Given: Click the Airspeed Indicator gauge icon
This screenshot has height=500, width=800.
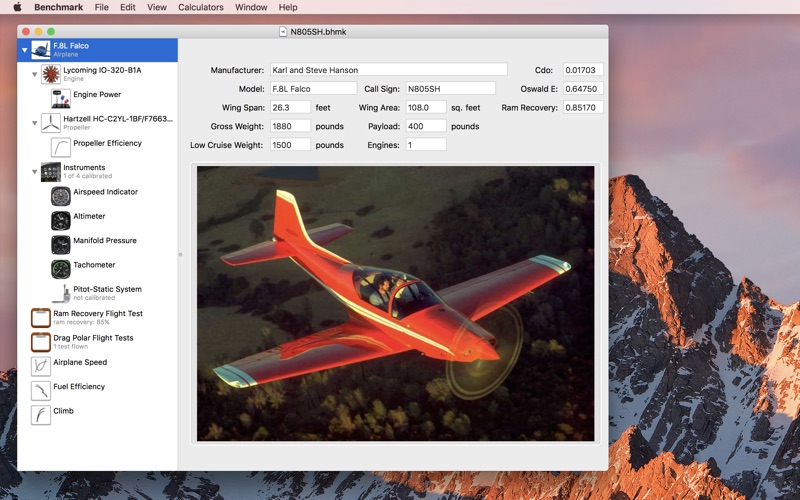Looking at the screenshot, I should (61, 196).
